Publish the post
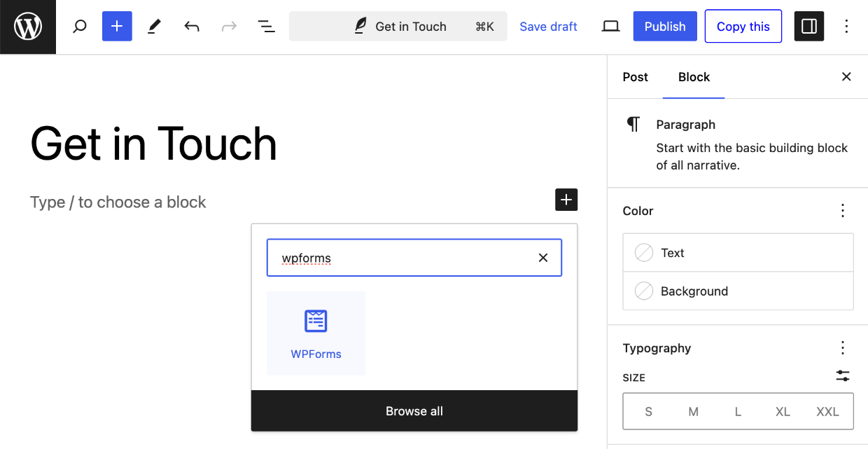The width and height of the screenshot is (868, 449). (664, 26)
